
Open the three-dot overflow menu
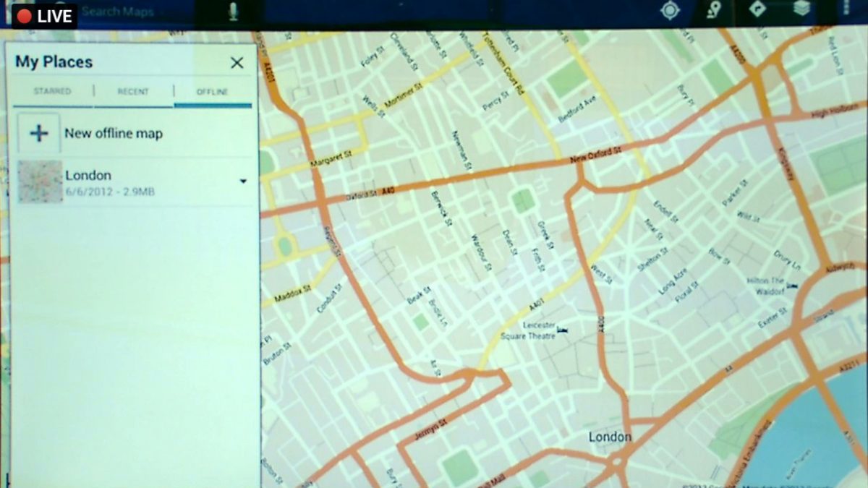coord(846,9)
